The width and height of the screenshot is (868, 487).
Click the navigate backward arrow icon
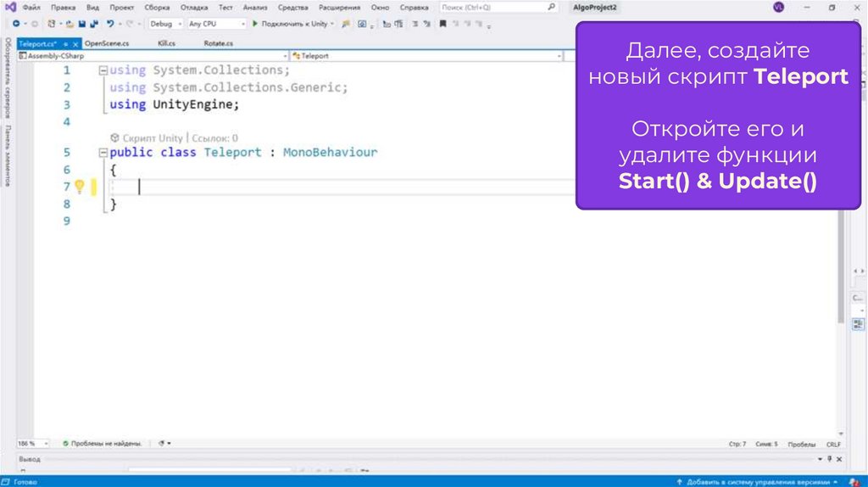[x=16, y=24]
